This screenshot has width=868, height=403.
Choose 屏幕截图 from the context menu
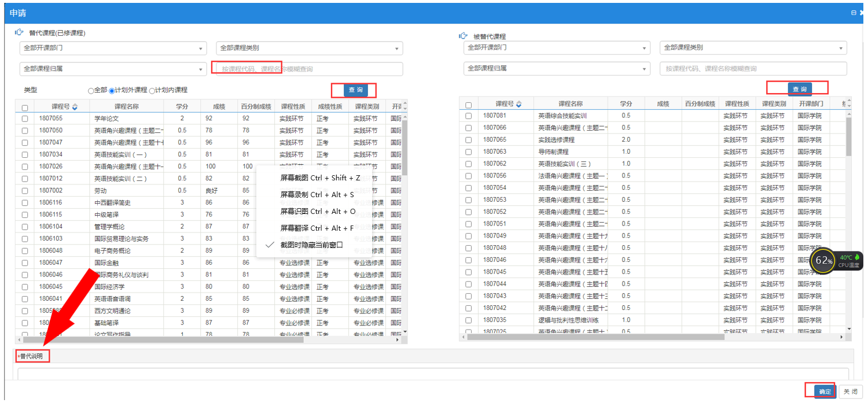[x=320, y=178]
